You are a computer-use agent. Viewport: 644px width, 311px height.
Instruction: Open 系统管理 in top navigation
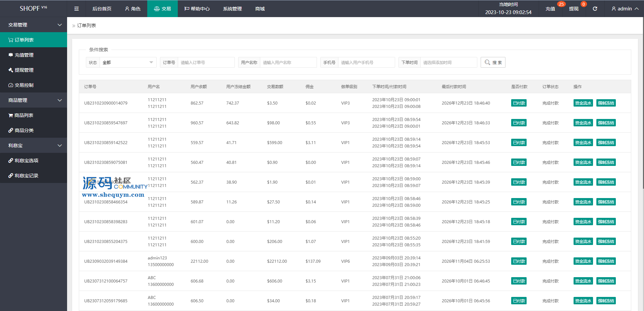point(232,9)
